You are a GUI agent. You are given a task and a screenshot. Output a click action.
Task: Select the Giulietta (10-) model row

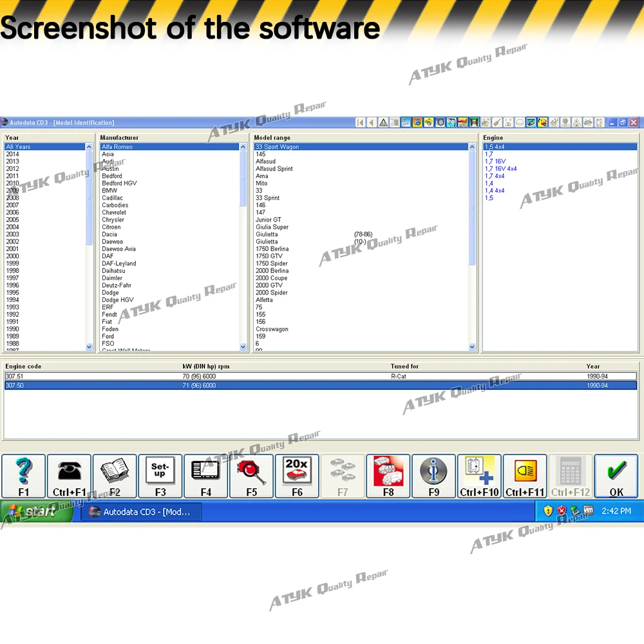tap(361, 241)
